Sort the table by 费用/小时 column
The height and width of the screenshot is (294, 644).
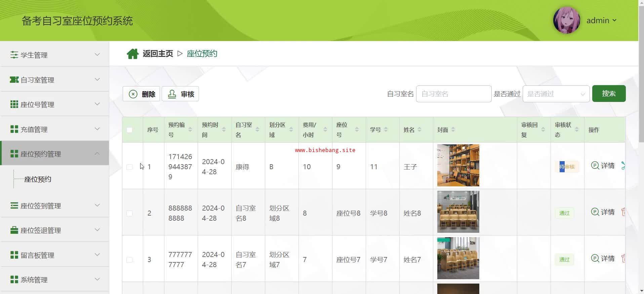click(x=325, y=130)
